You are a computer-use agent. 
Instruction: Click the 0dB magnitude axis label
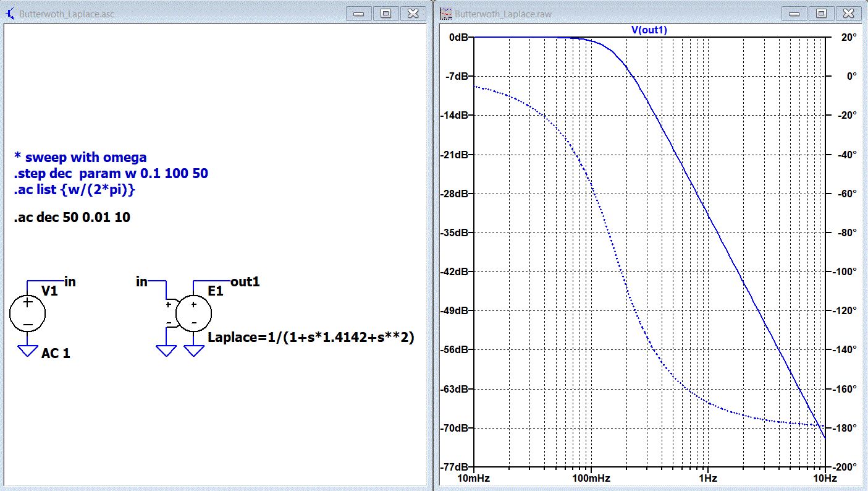[x=458, y=37]
